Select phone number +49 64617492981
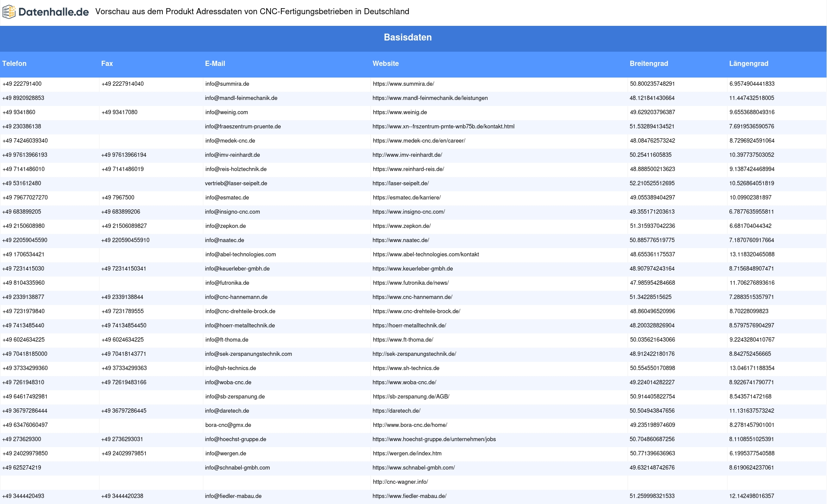 click(x=25, y=397)
